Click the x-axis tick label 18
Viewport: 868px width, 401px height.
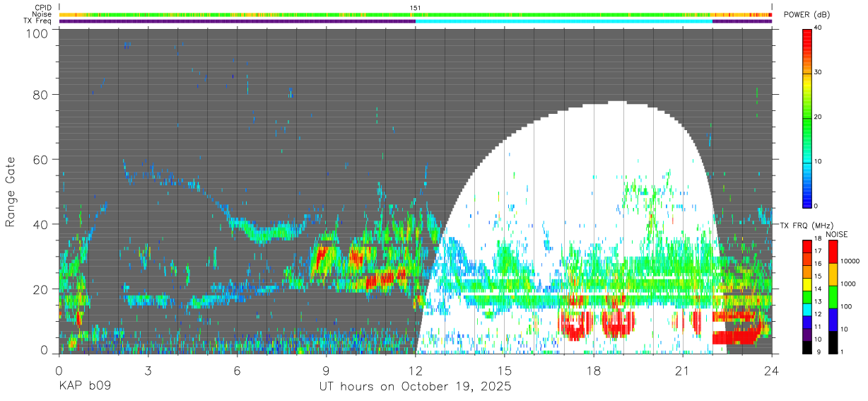pos(594,371)
